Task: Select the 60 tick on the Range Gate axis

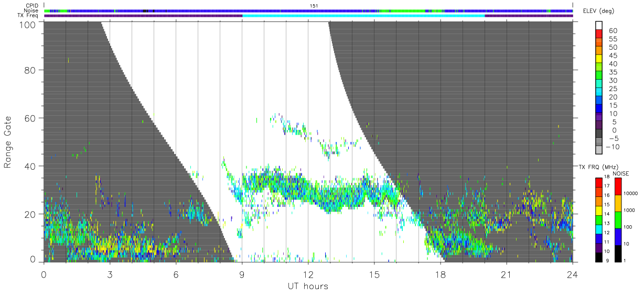Action: click(x=29, y=118)
